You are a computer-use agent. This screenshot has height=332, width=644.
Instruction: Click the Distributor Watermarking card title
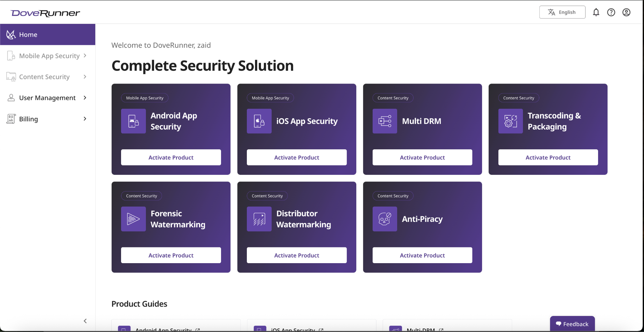[x=304, y=219]
